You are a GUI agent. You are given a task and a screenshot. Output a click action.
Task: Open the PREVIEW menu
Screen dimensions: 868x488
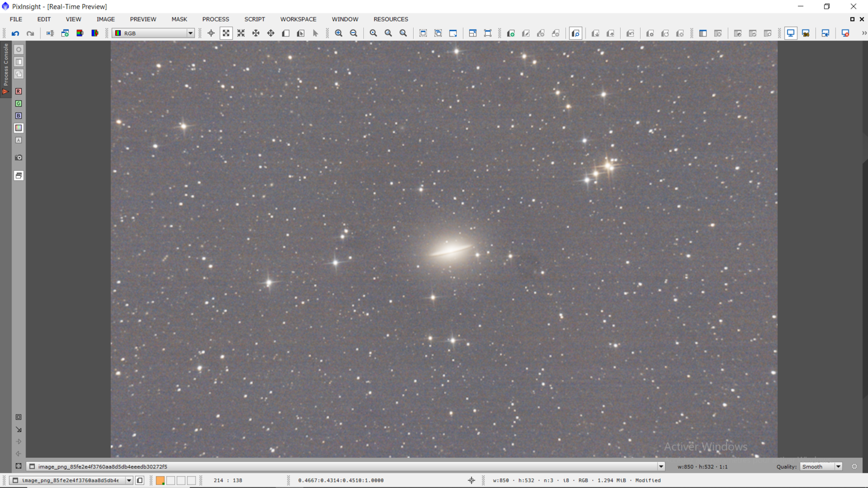point(143,19)
